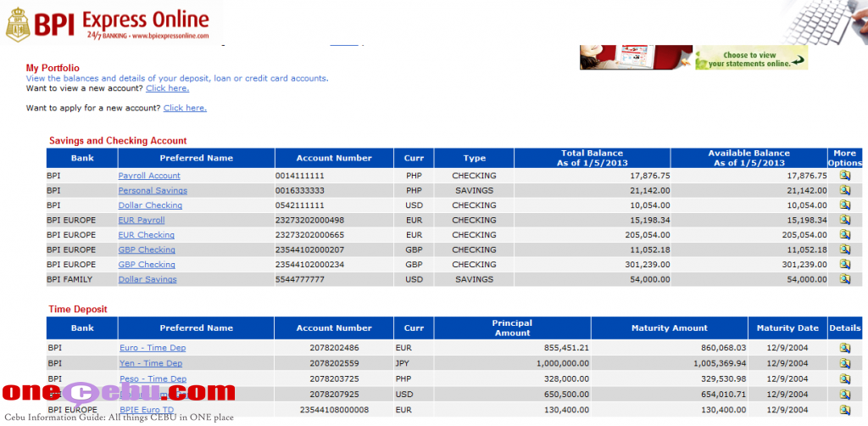Click the Total Balance column header

pyautogui.click(x=593, y=159)
